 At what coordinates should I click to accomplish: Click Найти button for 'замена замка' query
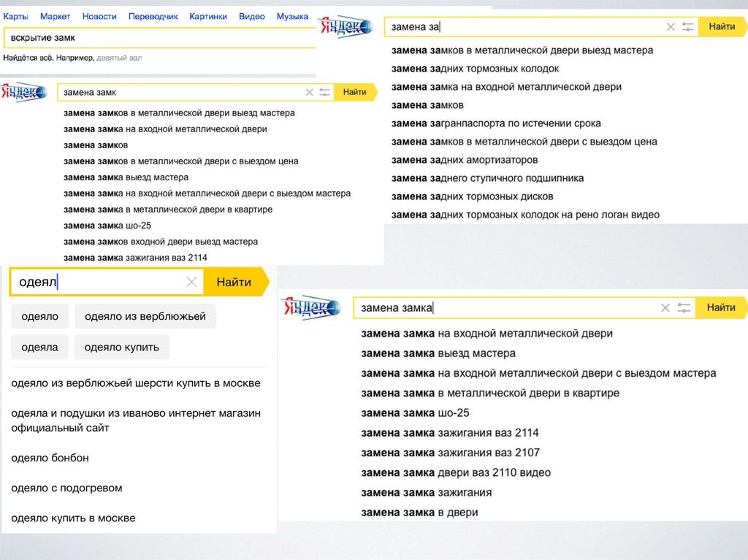[x=721, y=307]
